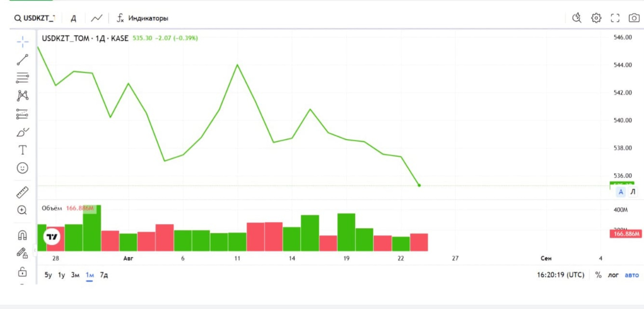The height and width of the screenshot is (309, 644).
Task: Toggle lock all drawing tools
Action: coord(22,271)
